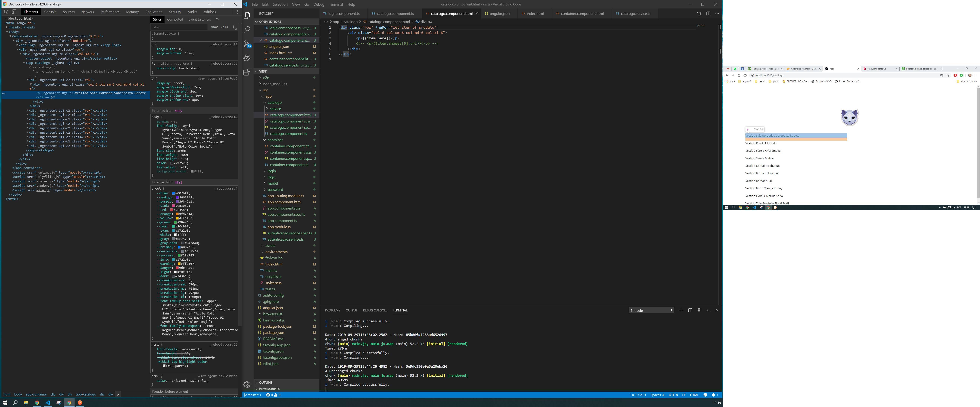This screenshot has height=407, width=980.
Task: Create new terminal with plus icon
Action: click(681, 310)
